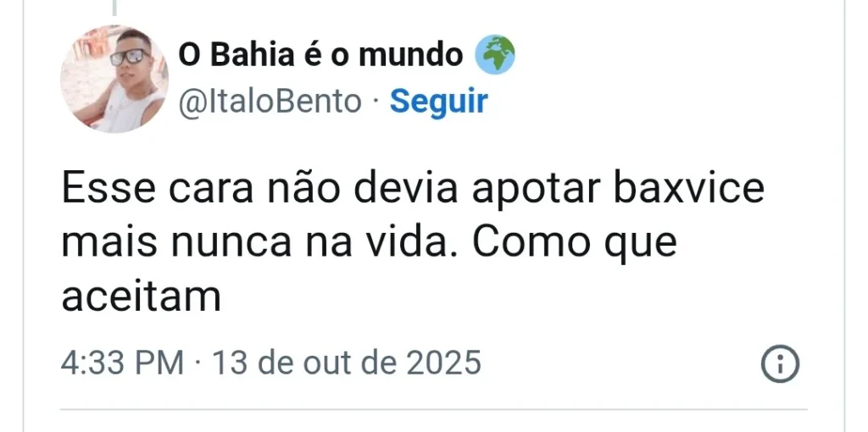Click the word 'aceitam' on the last line

(141, 297)
